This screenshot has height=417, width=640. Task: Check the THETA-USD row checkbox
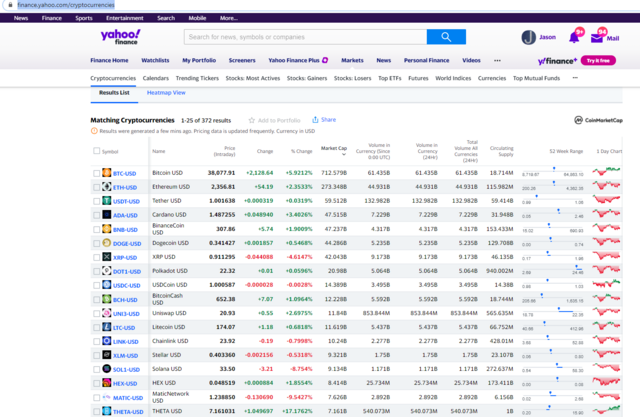[x=96, y=411]
